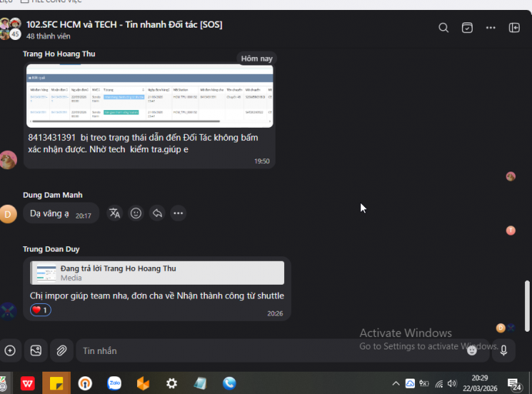Click the "Hôm nay" date label
Viewport: 532px width, 394px height.
[x=256, y=58]
